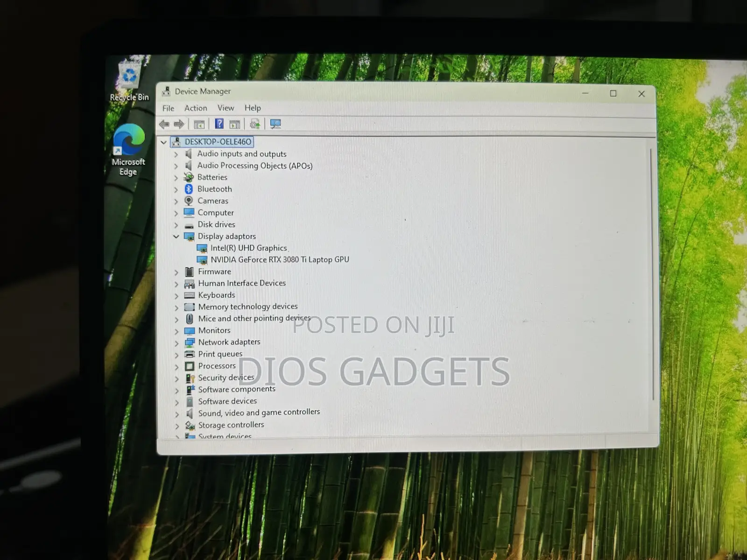Select the Keyboards label
The image size is (747, 560).
click(217, 295)
